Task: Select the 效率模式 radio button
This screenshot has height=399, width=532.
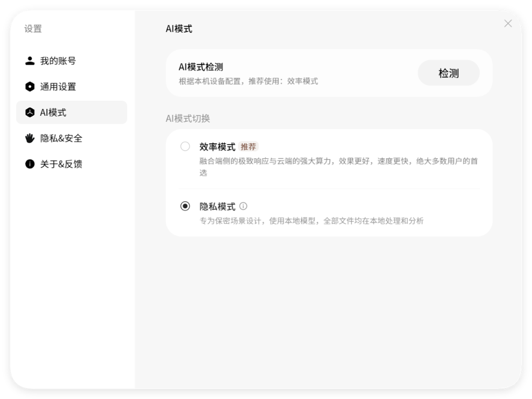Action: tap(185, 146)
